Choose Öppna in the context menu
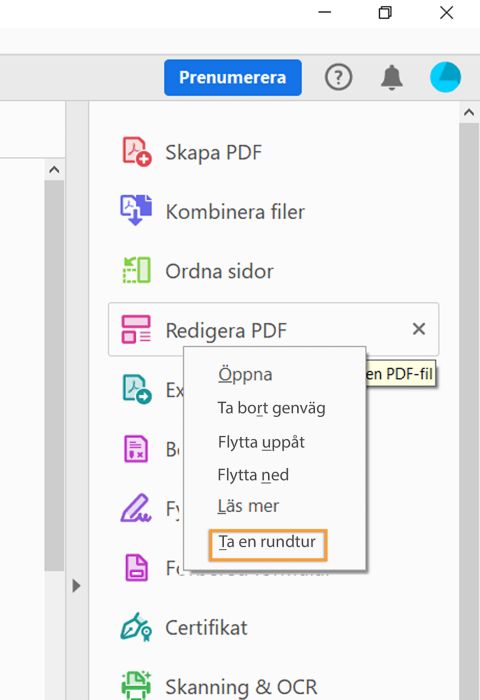The height and width of the screenshot is (700, 480). pos(245,374)
